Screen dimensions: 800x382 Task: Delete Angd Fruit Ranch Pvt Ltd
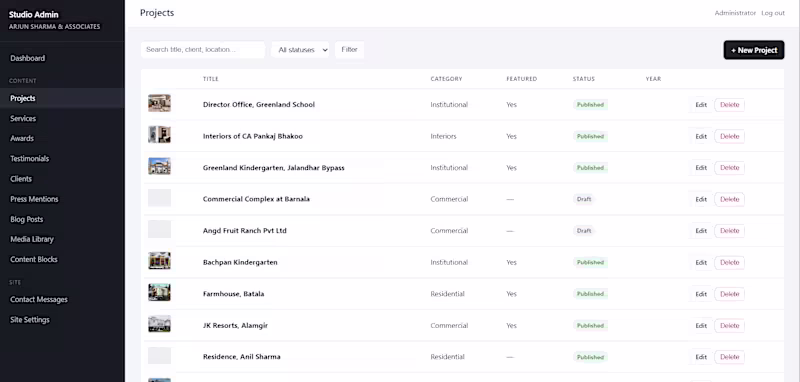tap(730, 231)
